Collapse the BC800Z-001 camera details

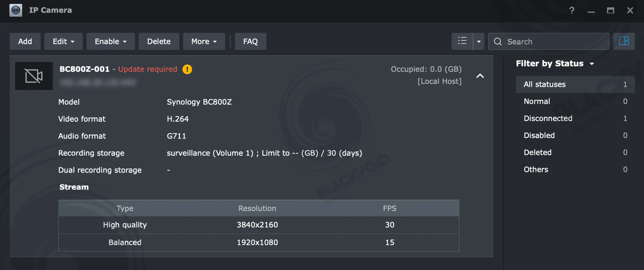pos(480,76)
